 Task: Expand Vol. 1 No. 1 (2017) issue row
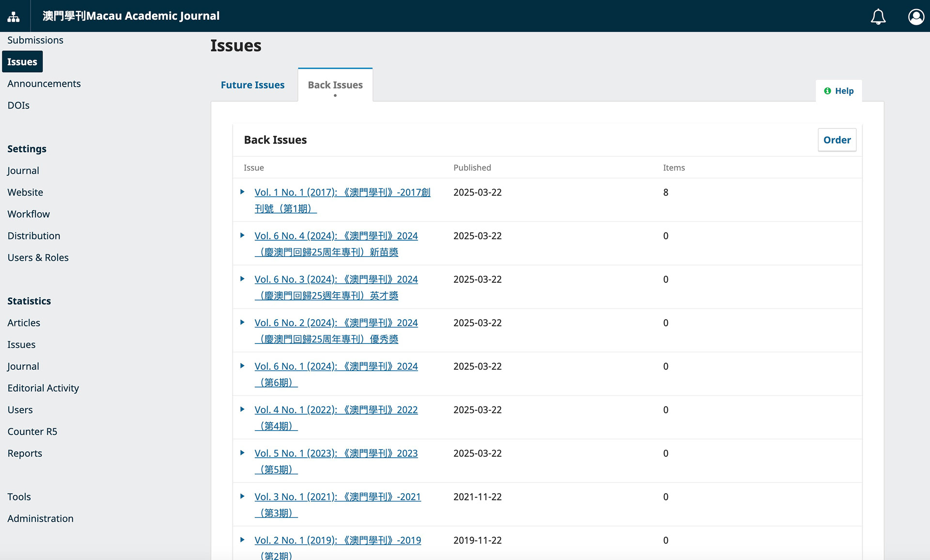(x=242, y=192)
